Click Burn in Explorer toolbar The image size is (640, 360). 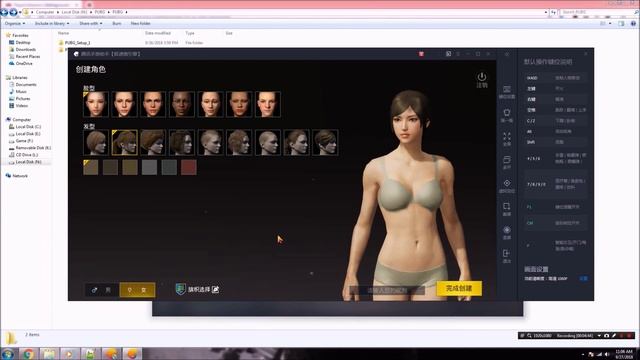coord(117,24)
